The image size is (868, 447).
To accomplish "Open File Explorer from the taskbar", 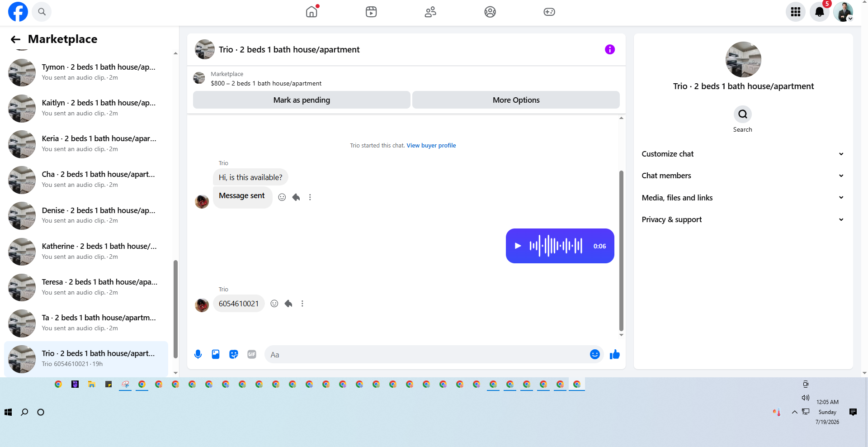I will pyautogui.click(x=92, y=384).
